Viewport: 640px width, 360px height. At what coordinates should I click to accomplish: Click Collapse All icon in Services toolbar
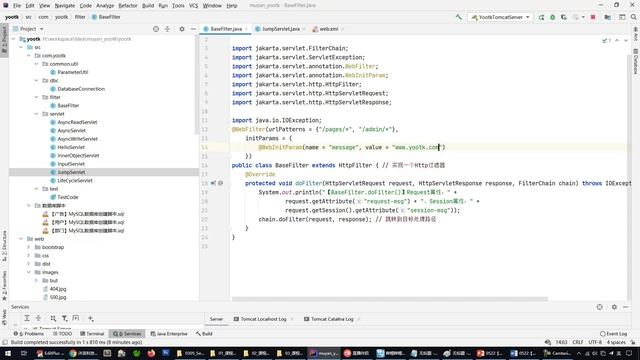point(38,318)
